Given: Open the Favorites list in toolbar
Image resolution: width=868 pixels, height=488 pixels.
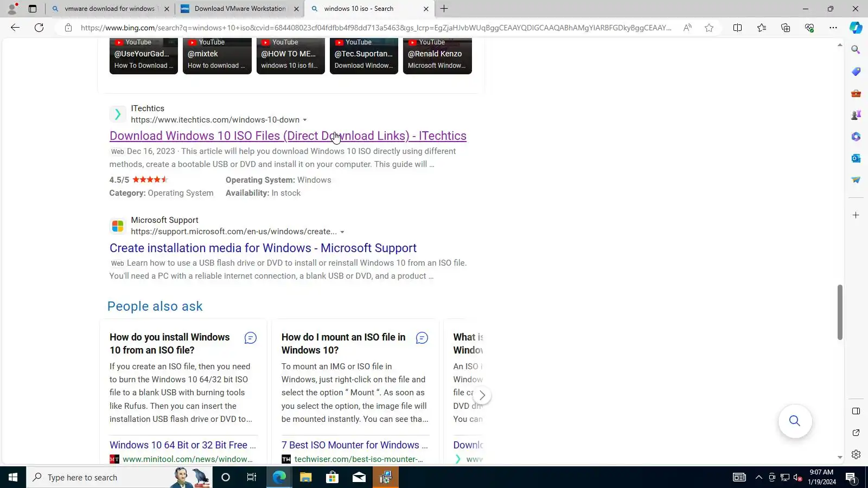Looking at the screenshot, I should (x=762, y=28).
